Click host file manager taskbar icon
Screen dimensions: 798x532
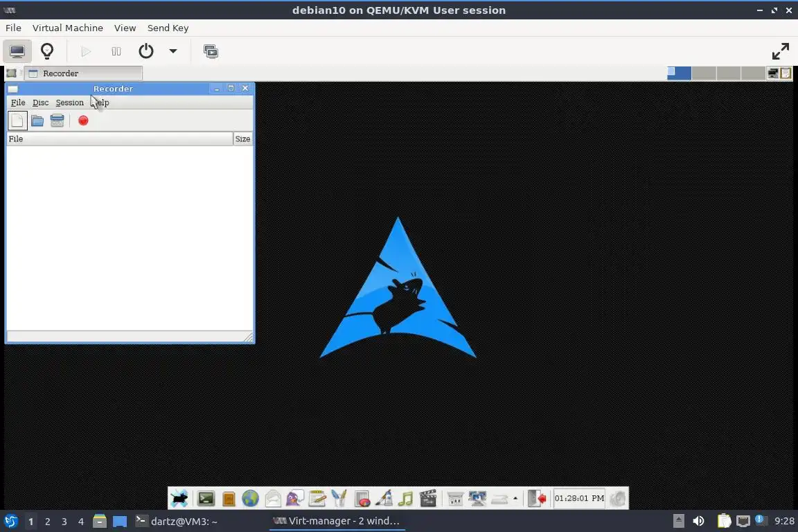100,521
